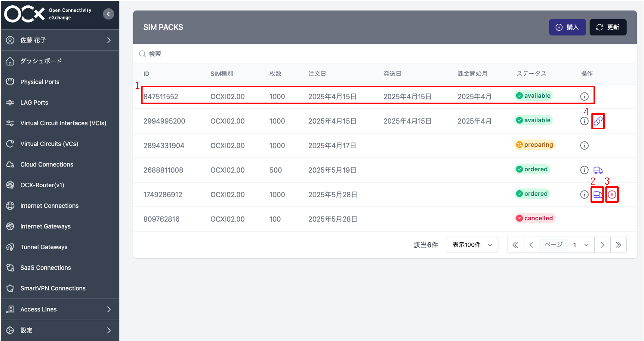Expand the Access Lines menu
The image size is (644, 341).
[38, 309]
